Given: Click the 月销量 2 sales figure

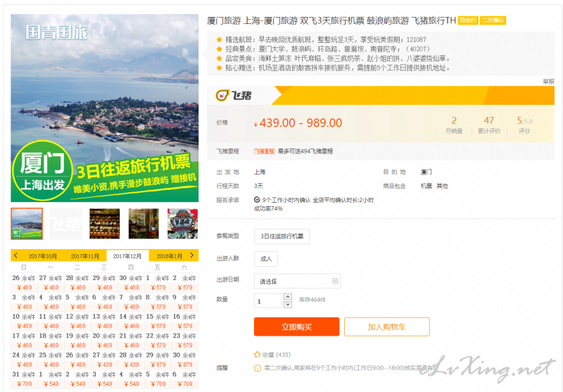Looking at the screenshot, I should [x=454, y=125].
